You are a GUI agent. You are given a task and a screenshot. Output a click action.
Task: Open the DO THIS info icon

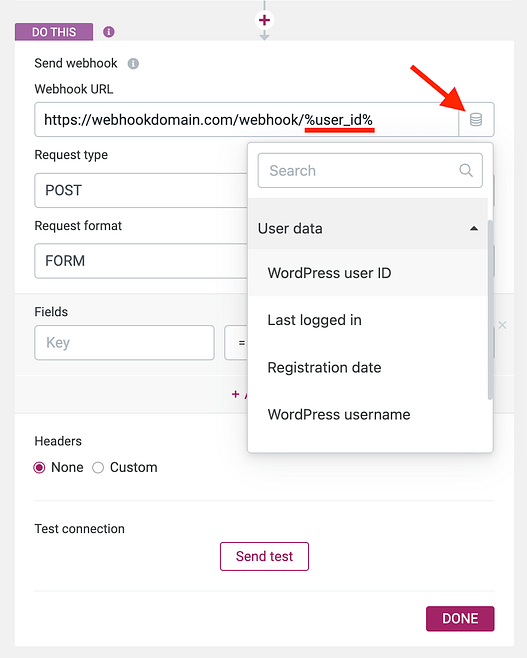click(x=109, y=32)
